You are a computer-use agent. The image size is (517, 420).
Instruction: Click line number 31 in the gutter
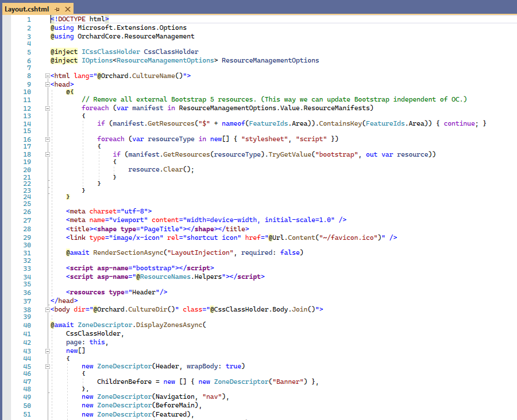27,253
